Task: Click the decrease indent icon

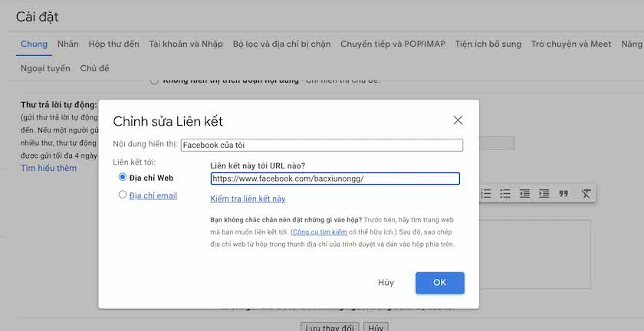Action: (x=524, y=194)
